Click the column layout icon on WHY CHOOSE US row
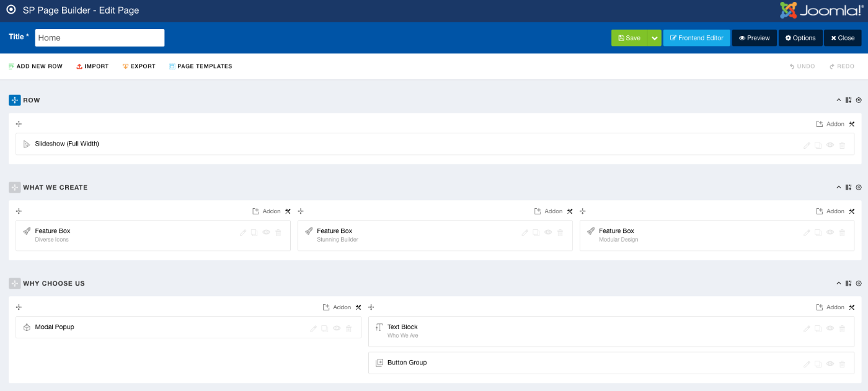This screenshot has height=391, width=868. 848,283
